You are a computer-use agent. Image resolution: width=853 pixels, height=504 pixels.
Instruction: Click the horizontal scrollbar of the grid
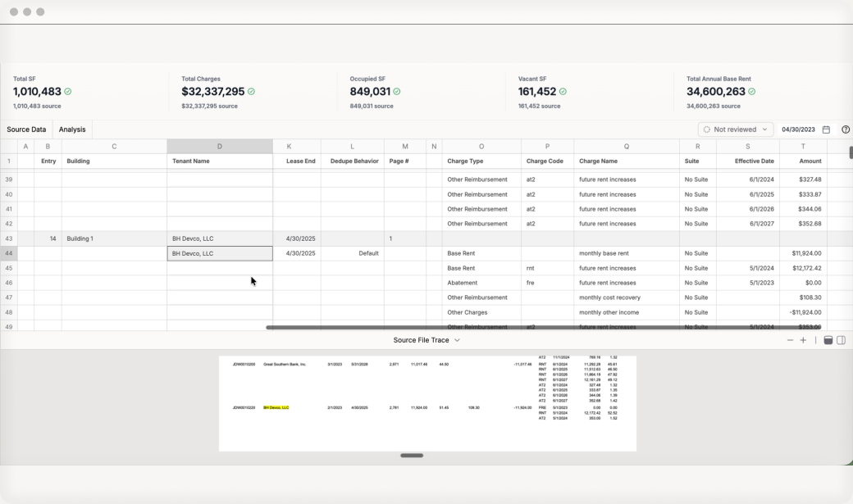click(x=544, y=327)
